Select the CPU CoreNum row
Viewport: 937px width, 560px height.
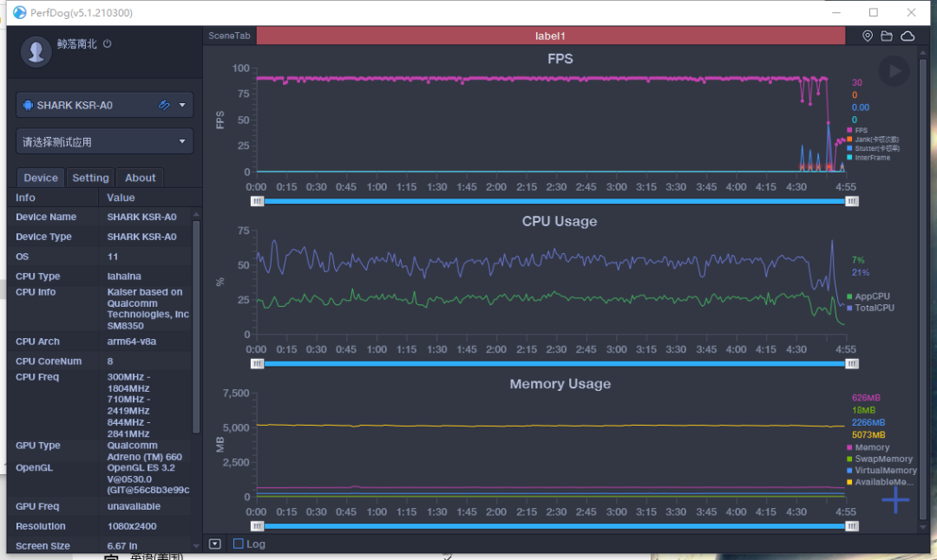(100, 361)
